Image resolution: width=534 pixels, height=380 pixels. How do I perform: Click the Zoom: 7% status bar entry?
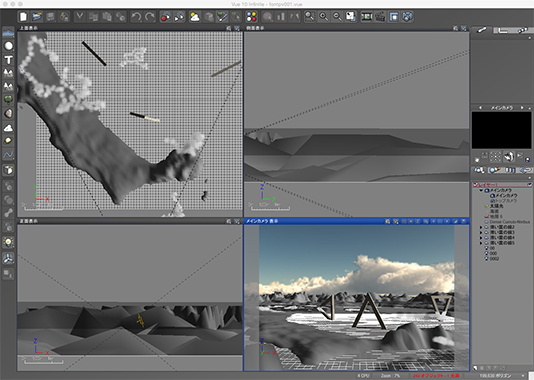point(390,376)
